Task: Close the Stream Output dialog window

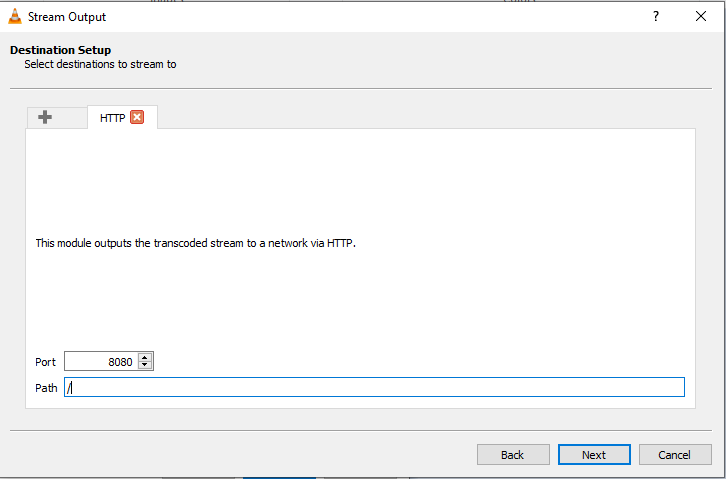Action: click(x=701, y=16)
